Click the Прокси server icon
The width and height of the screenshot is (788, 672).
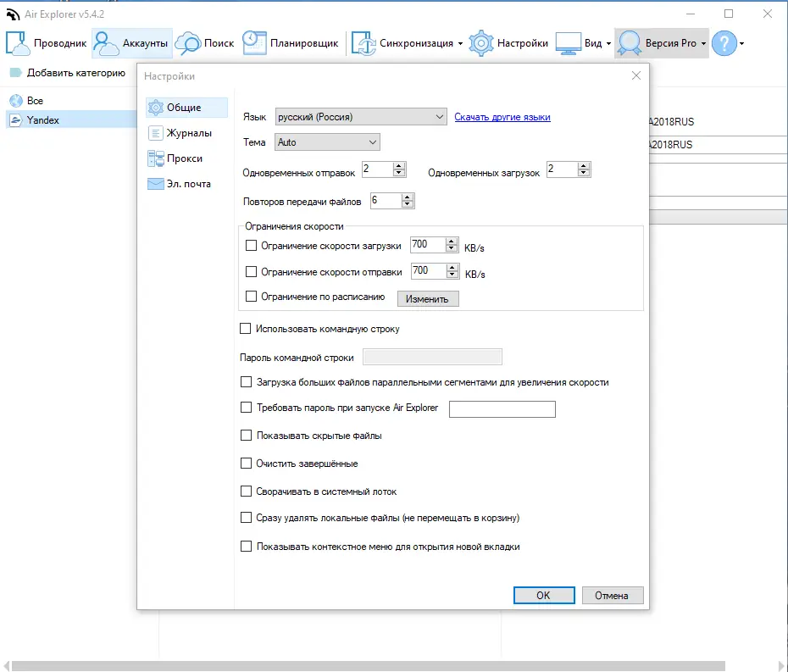click(x=156, y=158)
